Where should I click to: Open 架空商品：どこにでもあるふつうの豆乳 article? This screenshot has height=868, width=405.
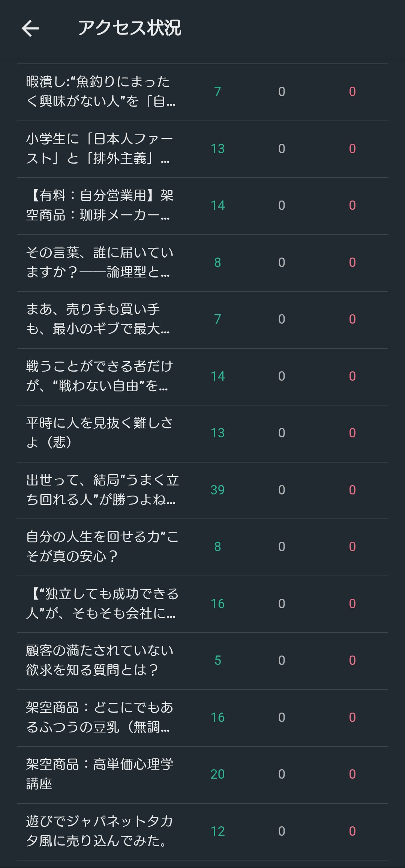pos(99,717)
